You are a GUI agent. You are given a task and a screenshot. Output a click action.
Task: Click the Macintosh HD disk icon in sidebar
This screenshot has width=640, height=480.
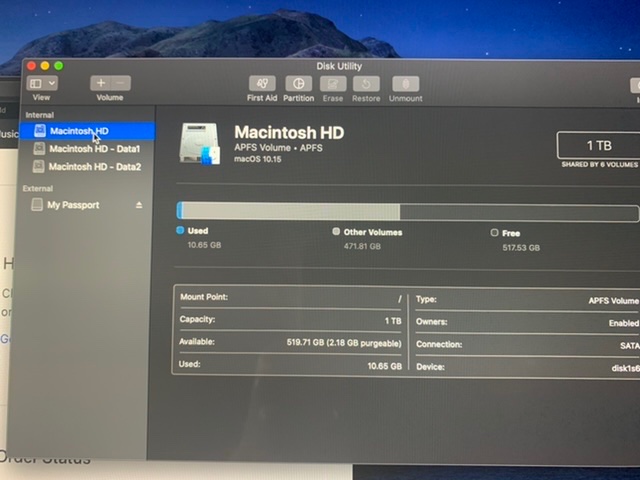pos(40,131)
